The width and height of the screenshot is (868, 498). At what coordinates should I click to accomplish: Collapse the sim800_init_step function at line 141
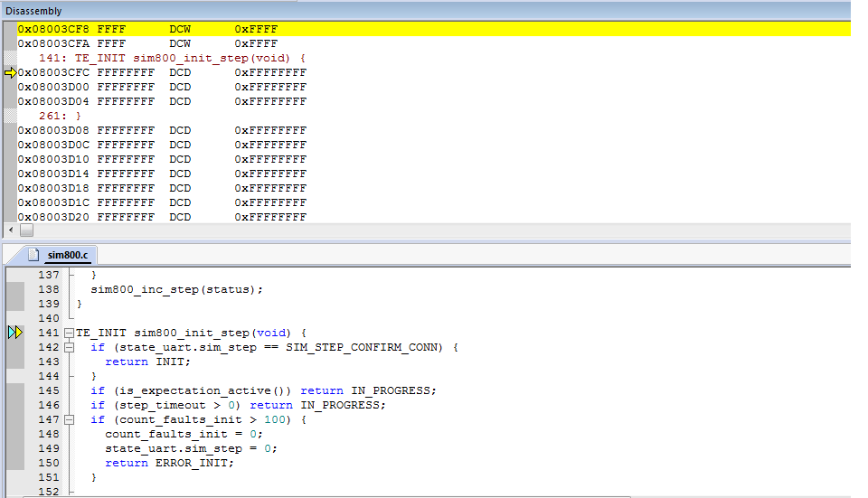(x=70, y=334)
